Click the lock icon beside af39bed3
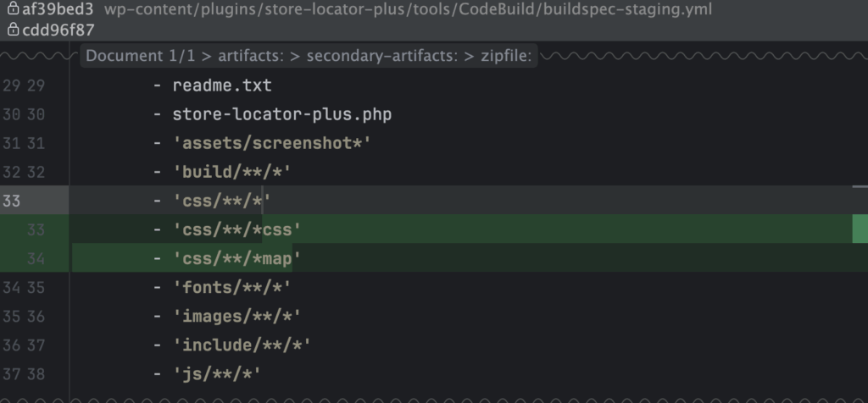The height and width of the screenshot is (403, 868). 13,10
